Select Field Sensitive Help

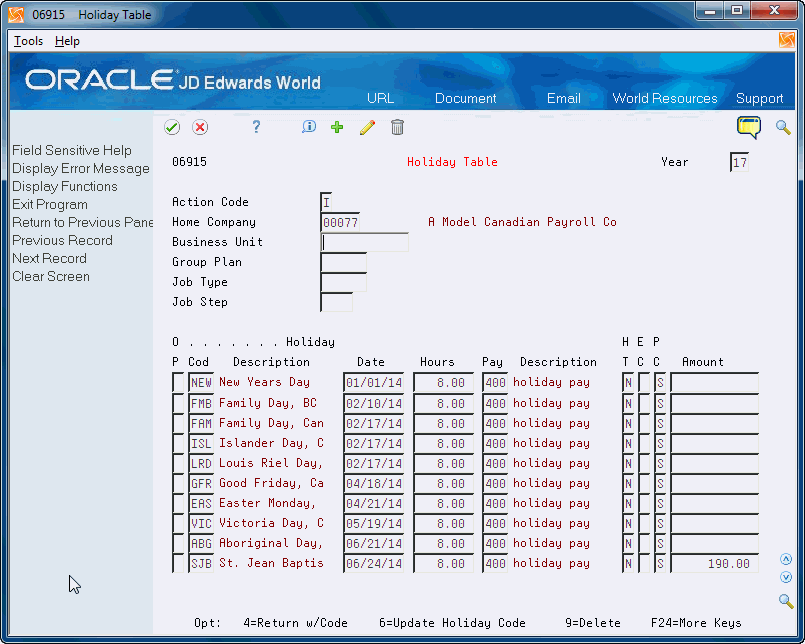click(x=72, y=150)
